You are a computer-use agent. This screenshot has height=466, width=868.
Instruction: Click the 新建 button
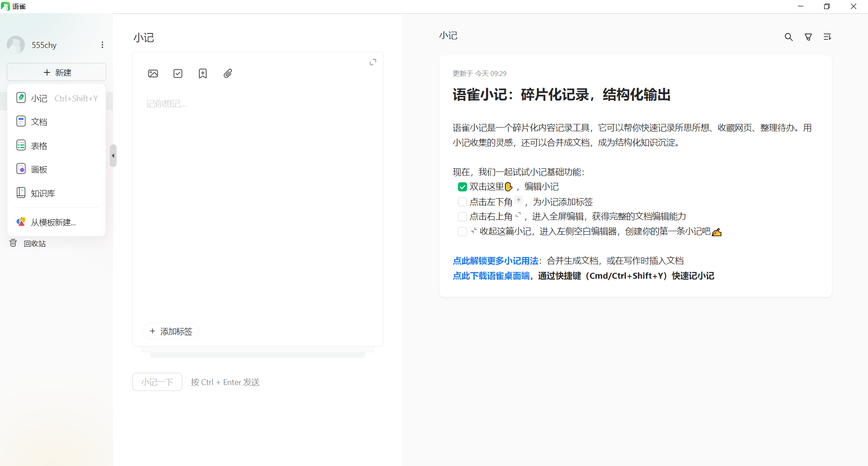coord(57,72)
